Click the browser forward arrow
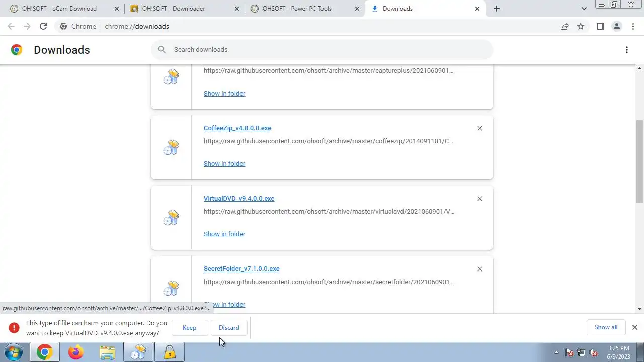Screen dimensions: 644x362 pos(27,26)
